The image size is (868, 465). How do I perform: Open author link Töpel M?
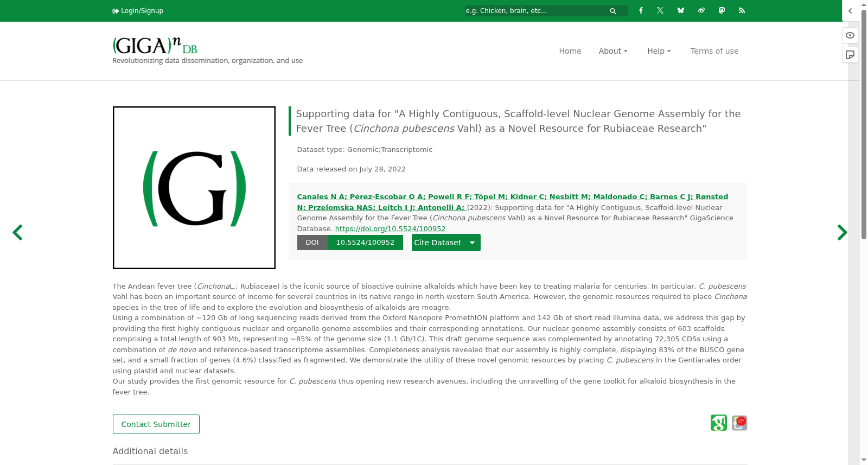tap(491, 197)
